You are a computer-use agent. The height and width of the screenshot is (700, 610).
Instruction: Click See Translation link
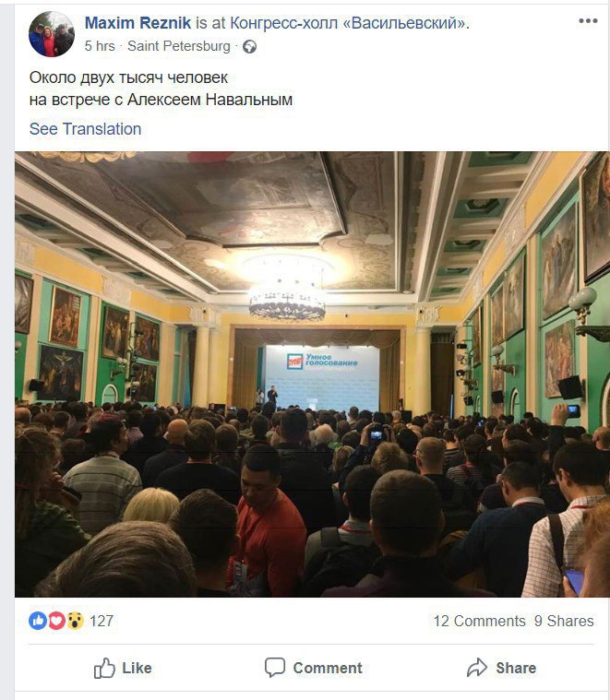(x=85, y=129)
